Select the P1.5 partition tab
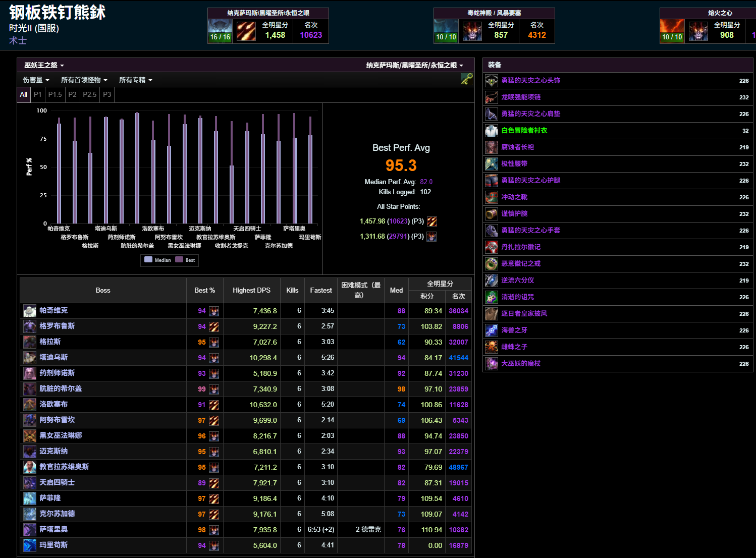The image size is (756, 558). [55, 94]
